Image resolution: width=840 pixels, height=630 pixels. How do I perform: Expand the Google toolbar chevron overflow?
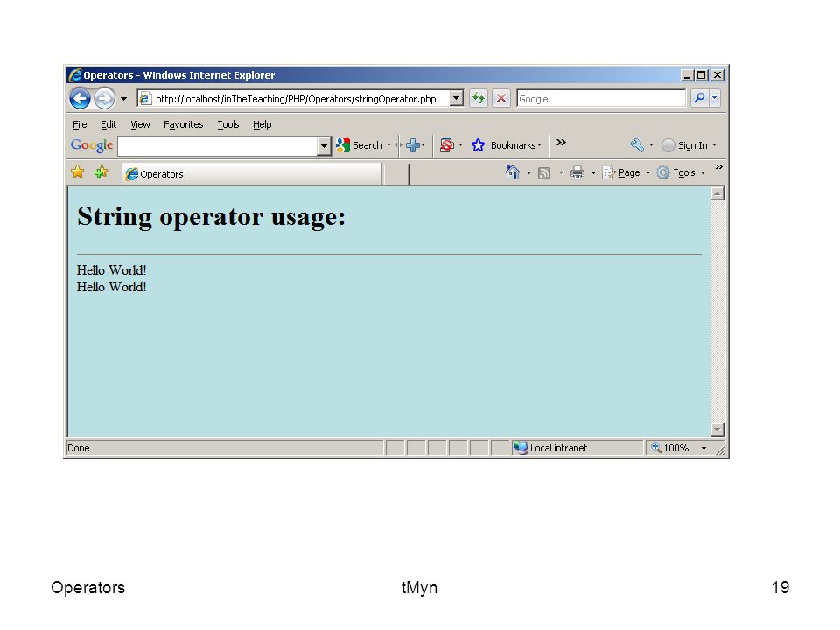pyautogui.click(x=561, y=143)
